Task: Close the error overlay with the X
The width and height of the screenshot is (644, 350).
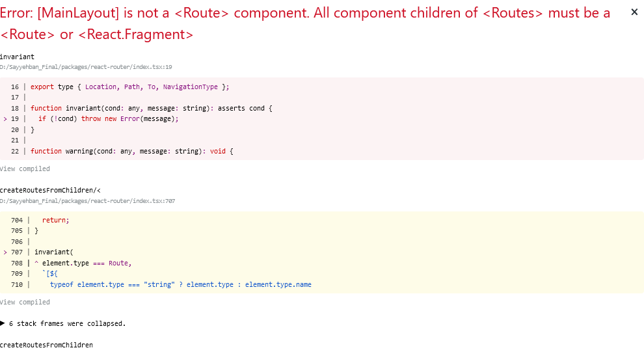Action: [634, 12]
